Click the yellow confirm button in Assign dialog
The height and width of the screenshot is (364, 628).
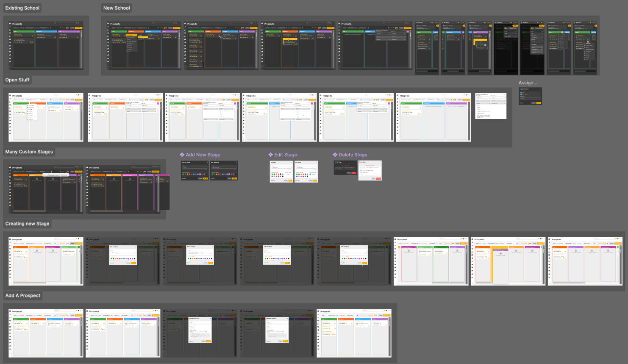[x=539, y=103]
